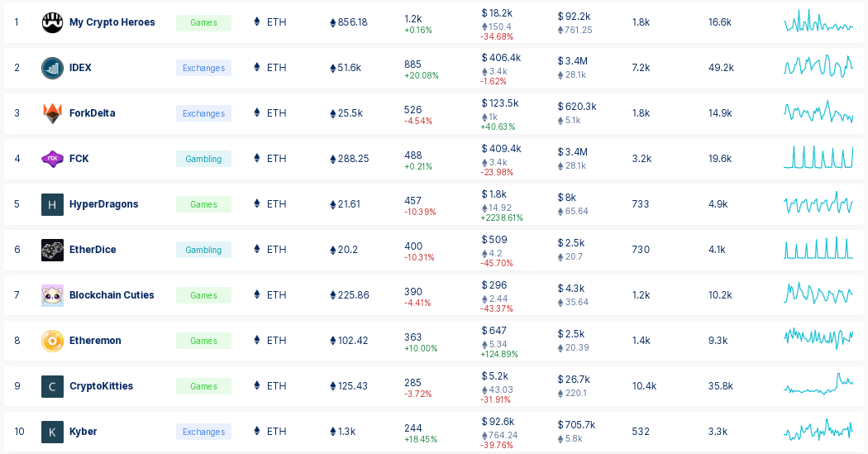Open the Kyber dapp name link
The image size is (868, 454).
click(x=83, y=432)
